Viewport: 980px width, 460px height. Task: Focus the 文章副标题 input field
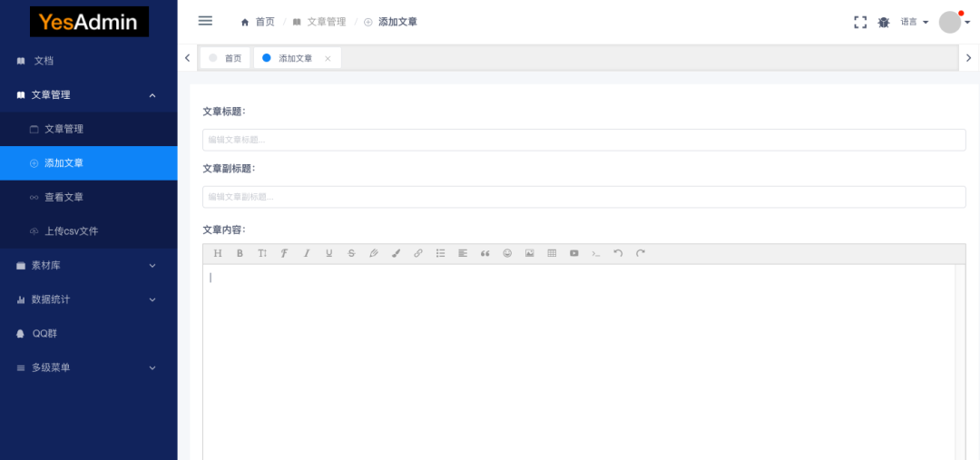(583, 197)
